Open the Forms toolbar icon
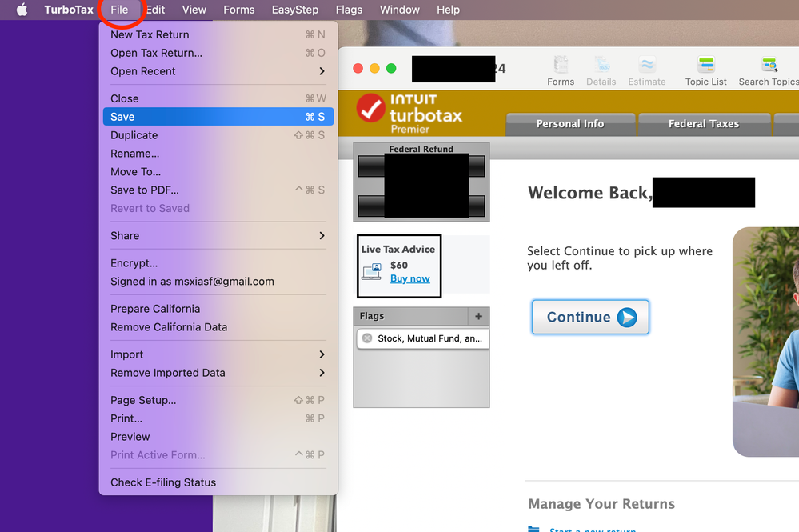This screenshot has height=532, width=799. click(561, 71)
